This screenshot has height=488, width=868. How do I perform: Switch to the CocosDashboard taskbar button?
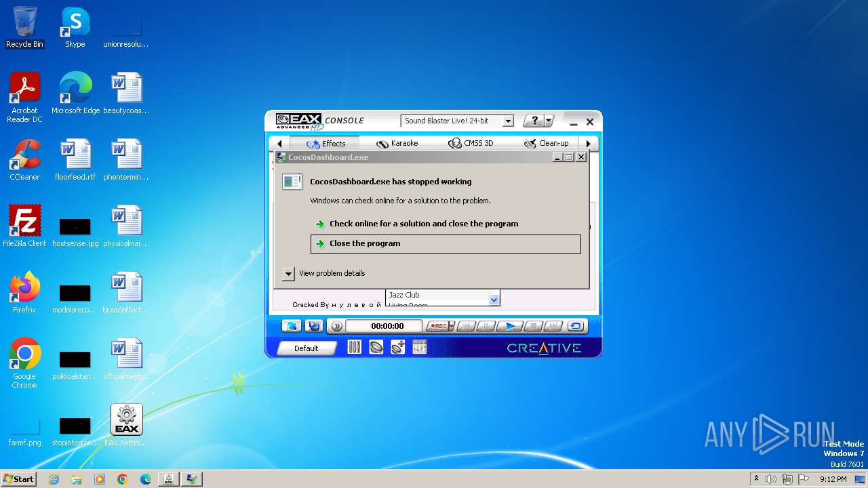192,479
